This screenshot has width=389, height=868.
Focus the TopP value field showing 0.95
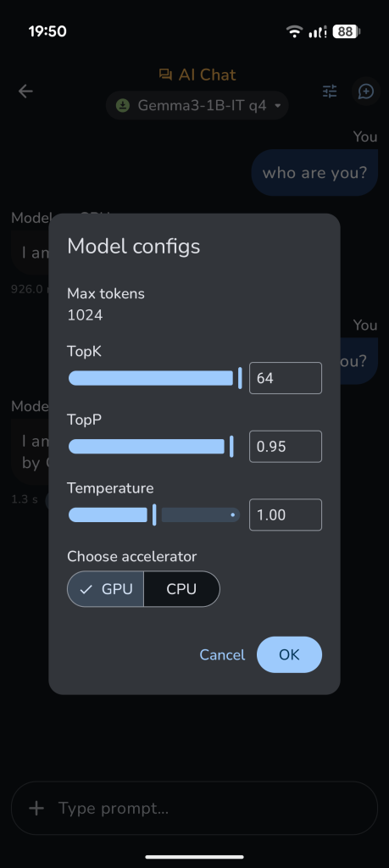286,446
